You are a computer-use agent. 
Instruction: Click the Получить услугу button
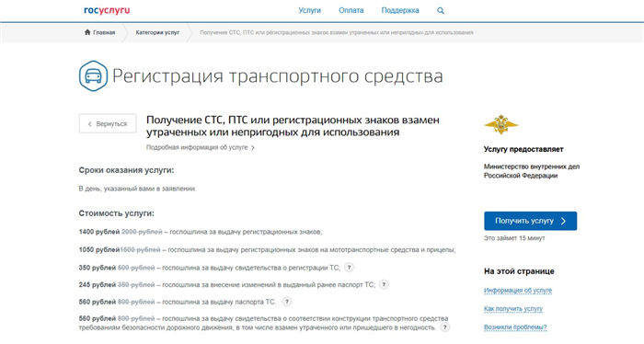click(530, 221)
